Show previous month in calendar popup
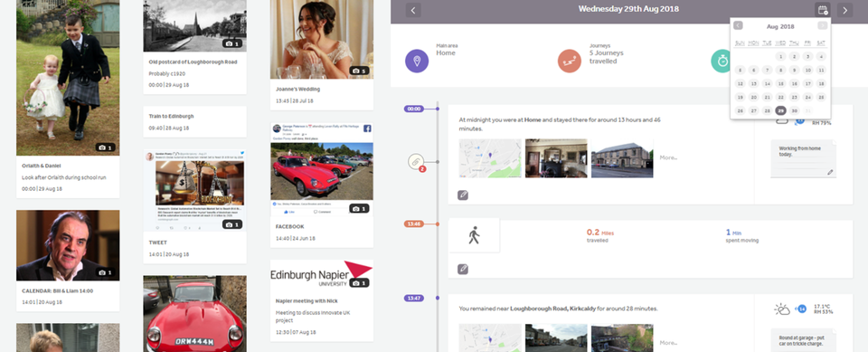The width and height of the screenshot is (868, 352). (738, 26)
